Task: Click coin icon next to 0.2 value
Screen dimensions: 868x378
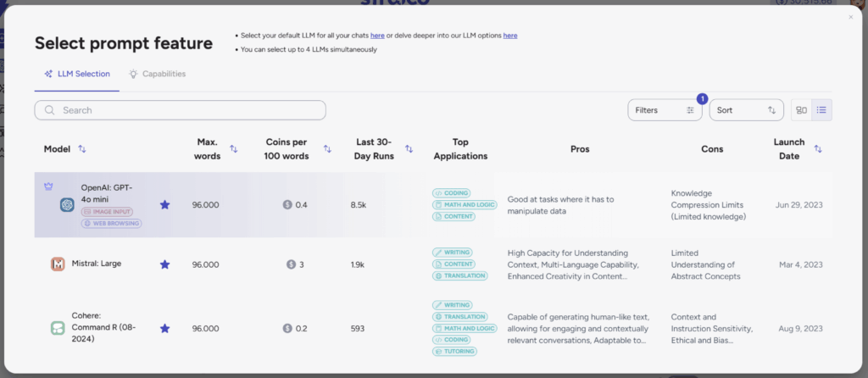Action: [x=287, y=328]
